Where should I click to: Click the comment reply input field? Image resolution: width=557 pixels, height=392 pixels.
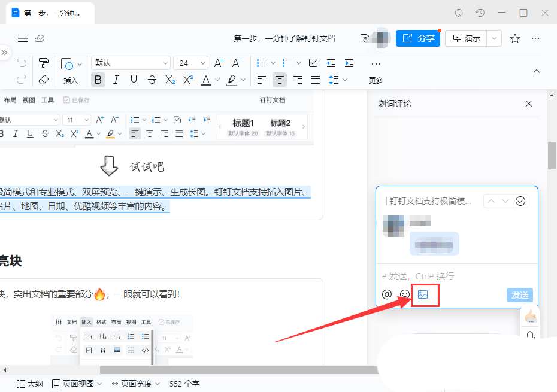457,276
